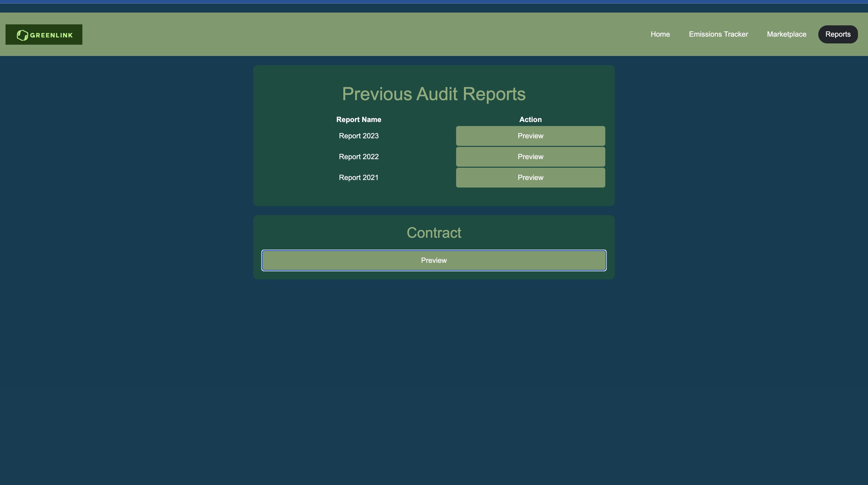868x485 pixels.
Task: Click the Report 2021 name cell
Action: pyautogui.click(x=358, y=178)
